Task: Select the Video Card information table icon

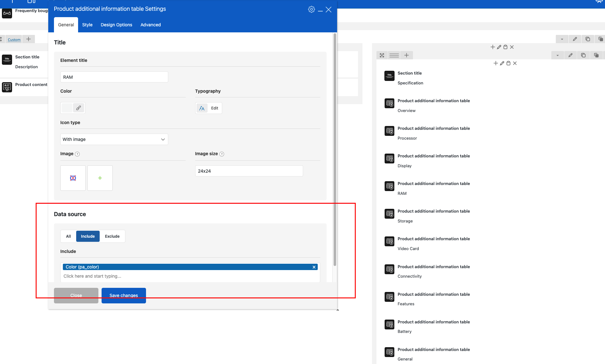Action: pyautogui.click(x=389, y=242)
